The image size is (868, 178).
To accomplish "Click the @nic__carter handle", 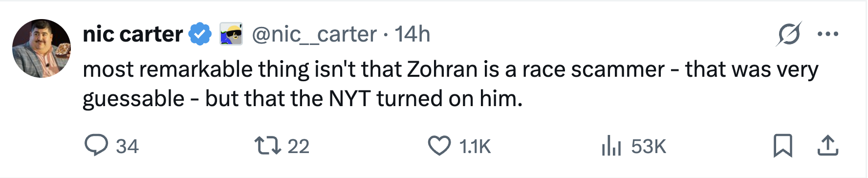I will (x=314, y=34).
